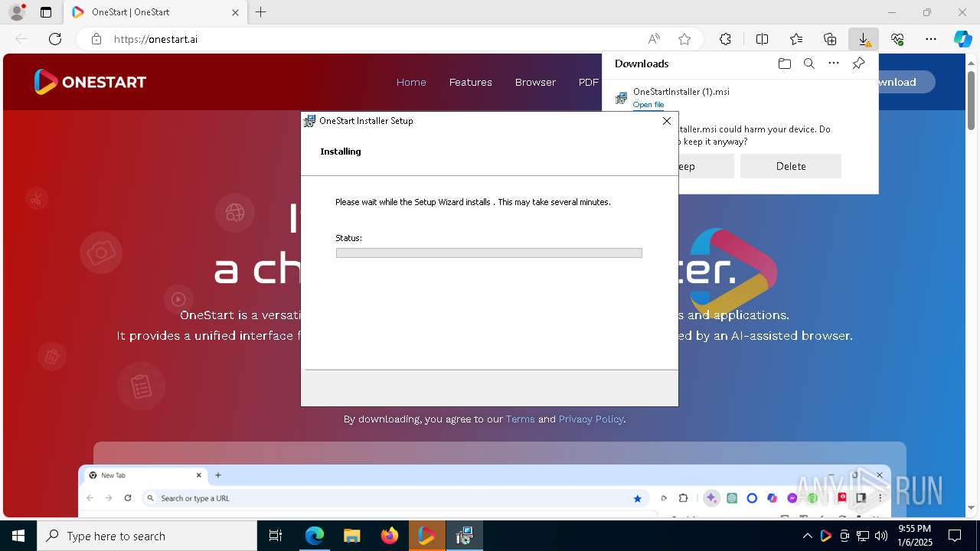
Task: Add this page to favorites star
Action: (684, 39)
